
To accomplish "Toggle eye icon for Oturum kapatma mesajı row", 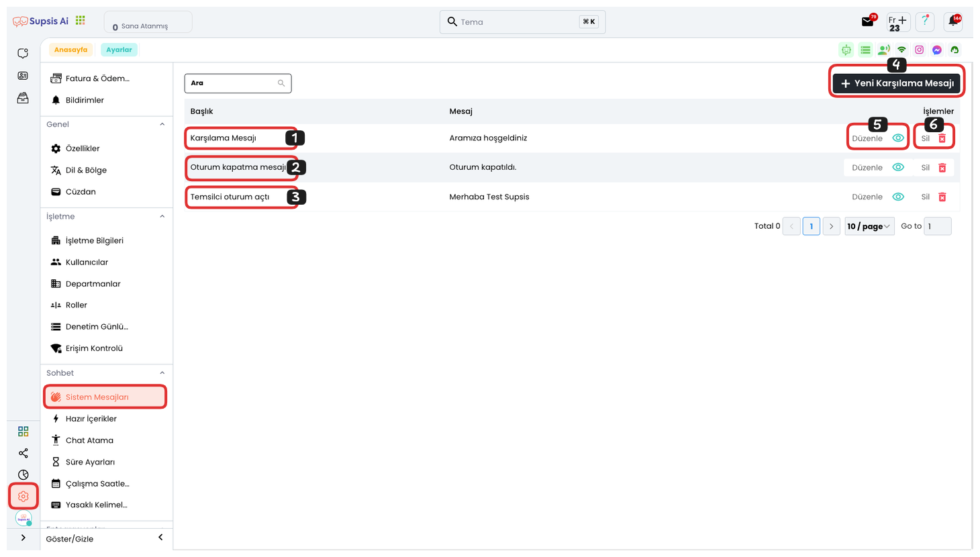I will point(898,167).
